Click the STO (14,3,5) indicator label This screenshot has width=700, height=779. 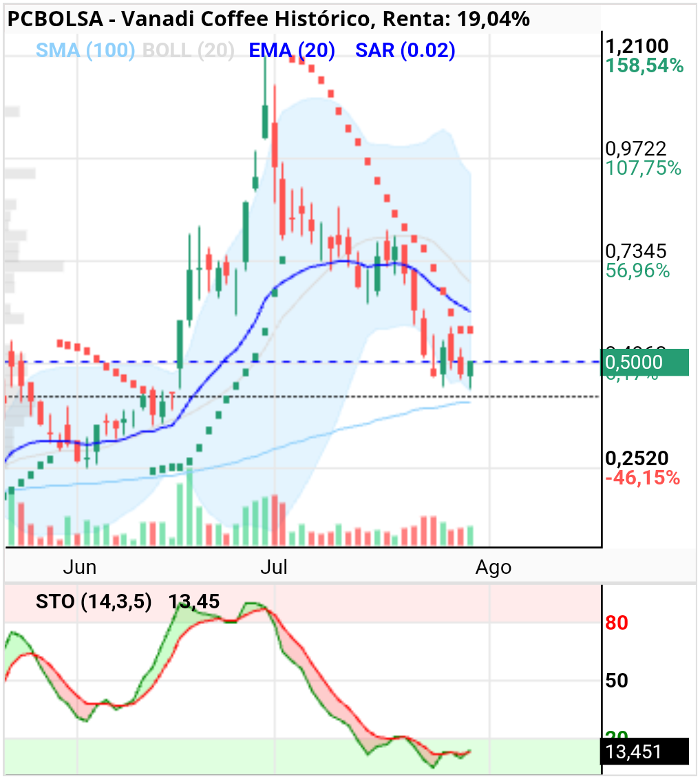pyautogui.click(x=94, y=601)
